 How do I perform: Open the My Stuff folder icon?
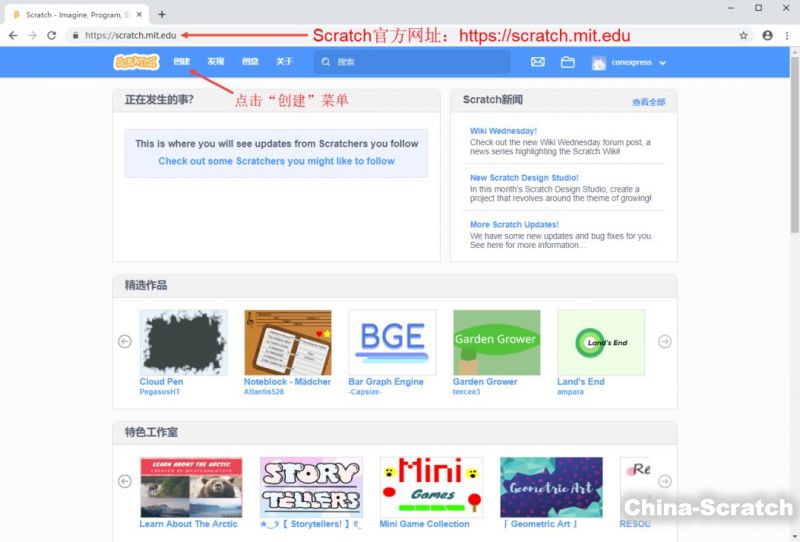(x=568, y=62)
